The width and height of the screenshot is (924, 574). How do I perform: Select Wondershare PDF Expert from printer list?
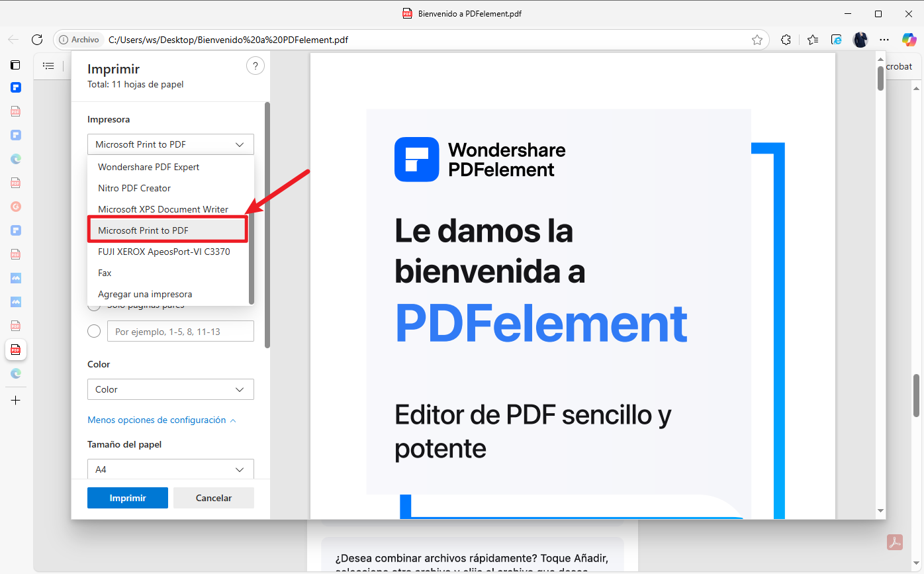[148, 167]
